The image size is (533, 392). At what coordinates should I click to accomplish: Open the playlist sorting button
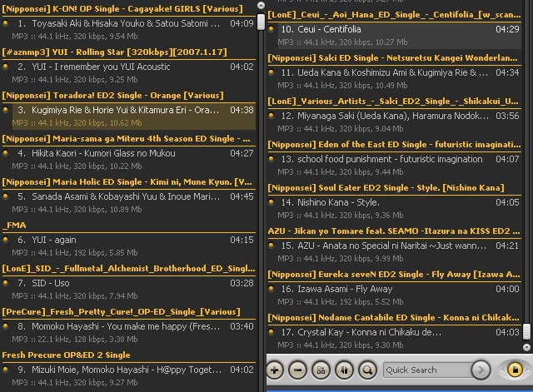(x=344, y=370)
